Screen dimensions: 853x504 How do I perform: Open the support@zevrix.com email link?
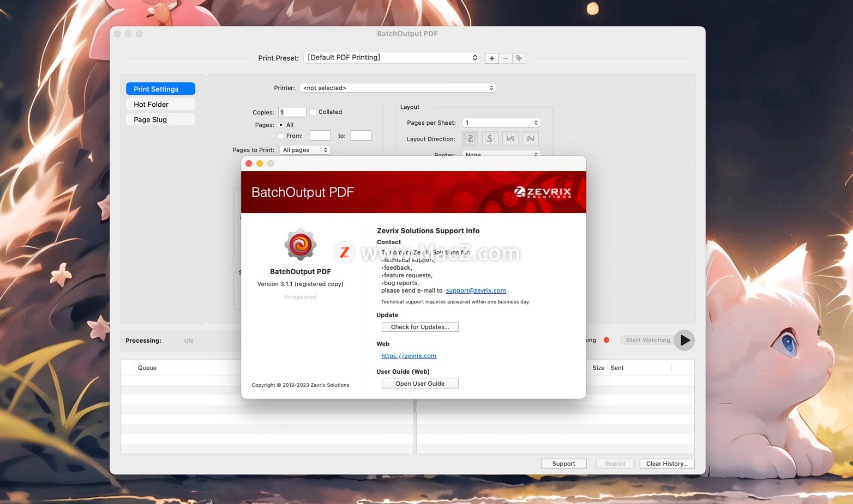coord(476,290)
